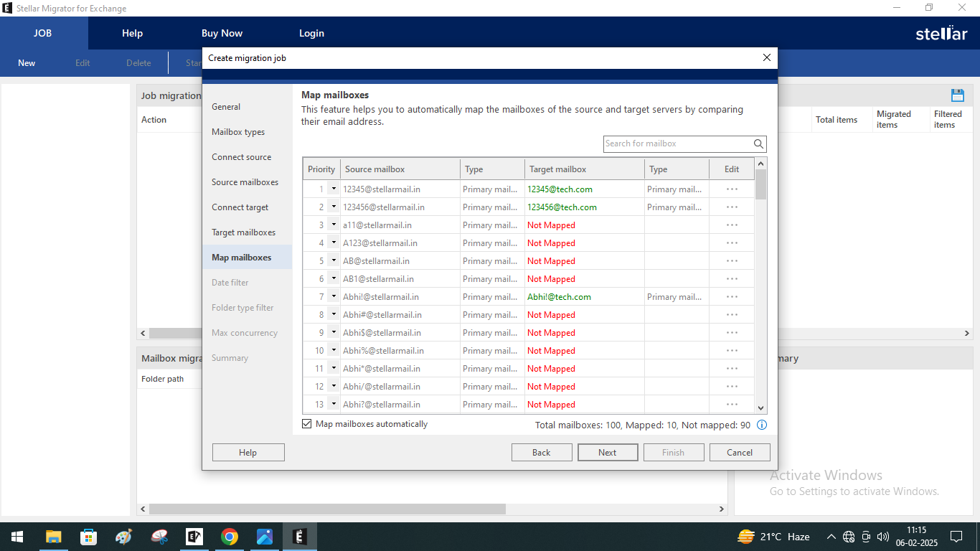The height and width of the screenshot is (551, 980).
Task: Open edit dots for Abhi#@stellarmail.in row
Action: pos(732,315)
